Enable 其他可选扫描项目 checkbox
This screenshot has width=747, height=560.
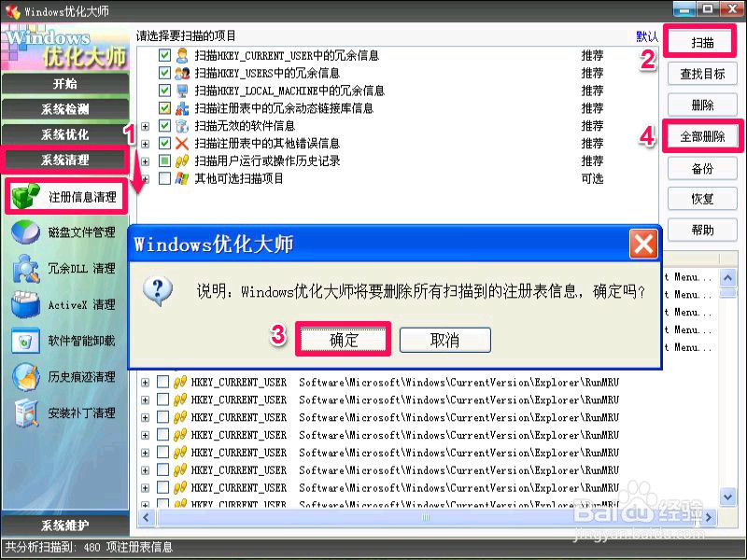[x=164, y=178]
